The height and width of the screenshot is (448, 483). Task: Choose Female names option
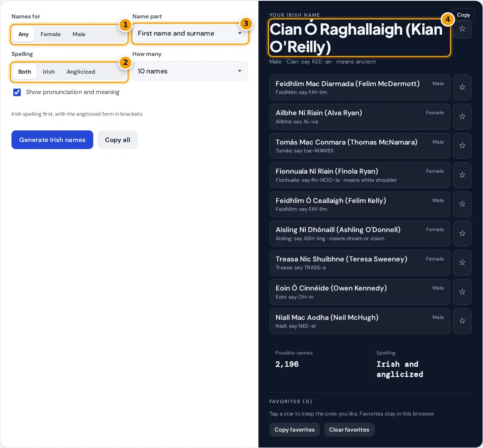click(51, 34)
